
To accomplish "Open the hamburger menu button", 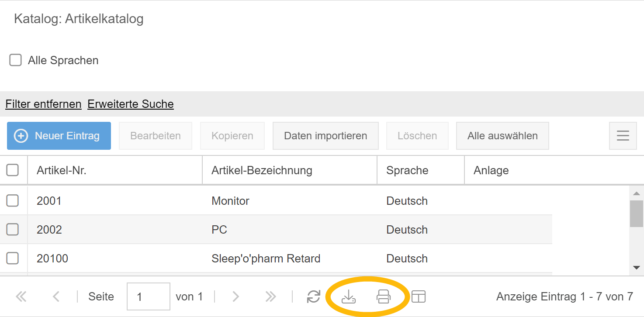I will tap(623, 136).
